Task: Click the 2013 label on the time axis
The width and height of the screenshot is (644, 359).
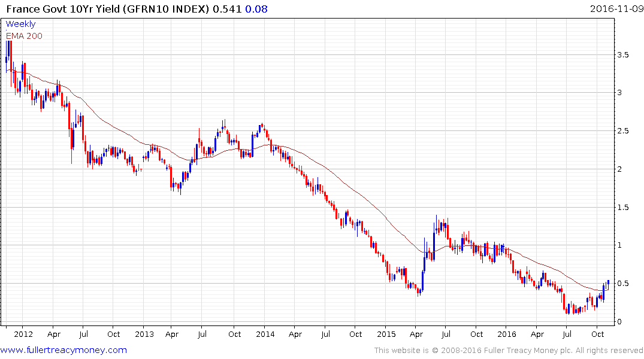Action: 145,334
